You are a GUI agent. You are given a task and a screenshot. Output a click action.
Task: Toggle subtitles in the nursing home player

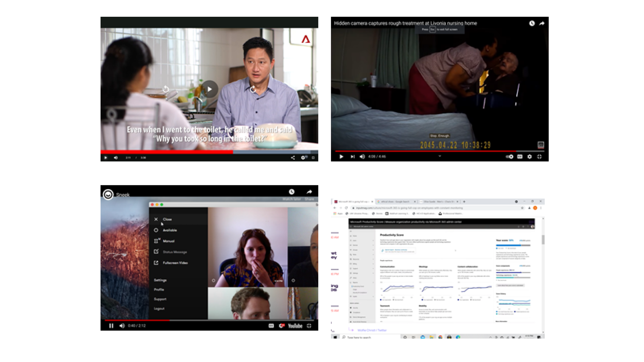click(520, 157)
